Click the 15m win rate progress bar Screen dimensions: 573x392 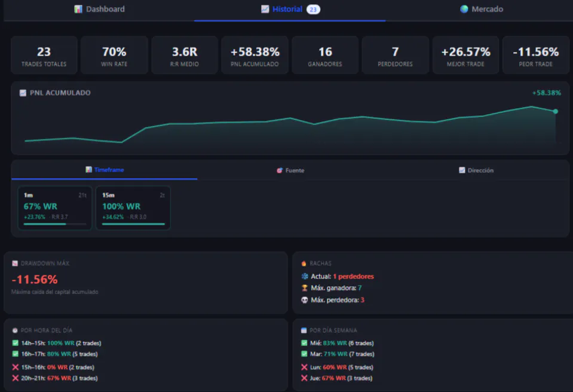click(x=133, y=224)
